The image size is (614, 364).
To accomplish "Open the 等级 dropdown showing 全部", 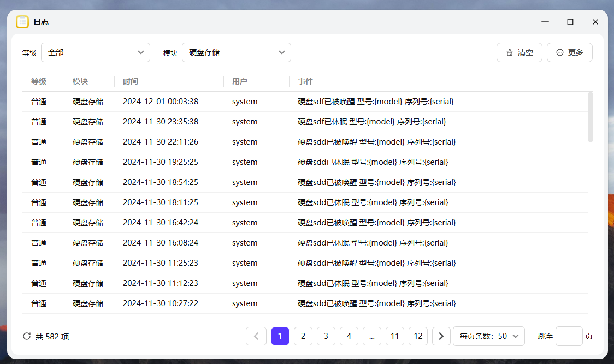I will point(96,52).
